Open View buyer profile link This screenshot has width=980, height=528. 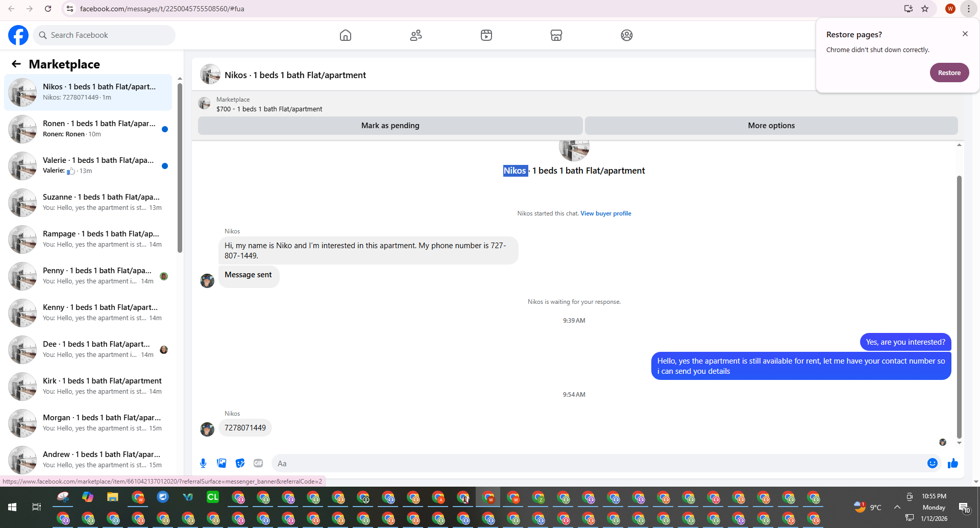(605, 213)
